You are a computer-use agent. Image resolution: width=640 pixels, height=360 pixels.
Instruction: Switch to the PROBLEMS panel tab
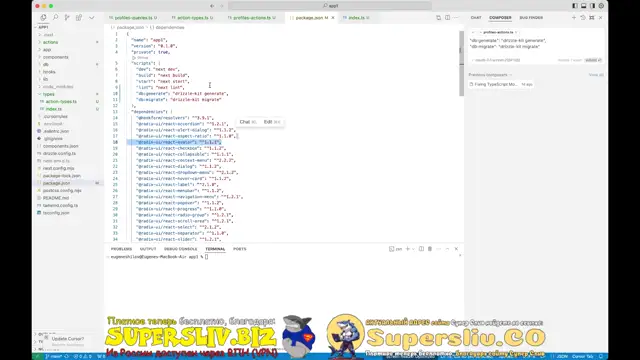tap(121, 249)
